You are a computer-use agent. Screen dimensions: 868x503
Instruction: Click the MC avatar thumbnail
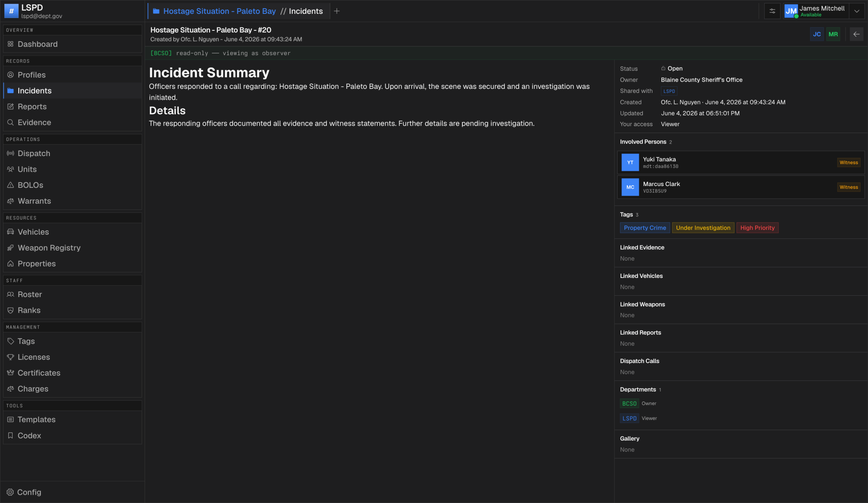click(x=630, y=187)
